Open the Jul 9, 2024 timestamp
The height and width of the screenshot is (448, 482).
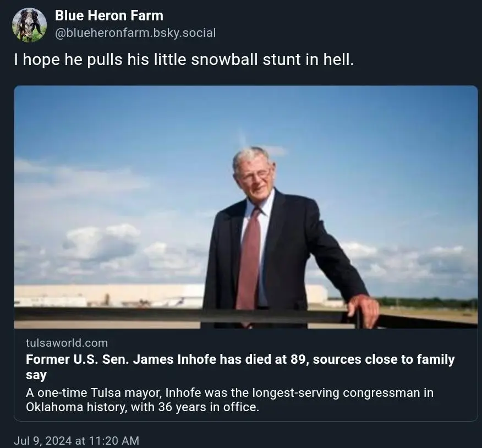click(x=76, y=441)
